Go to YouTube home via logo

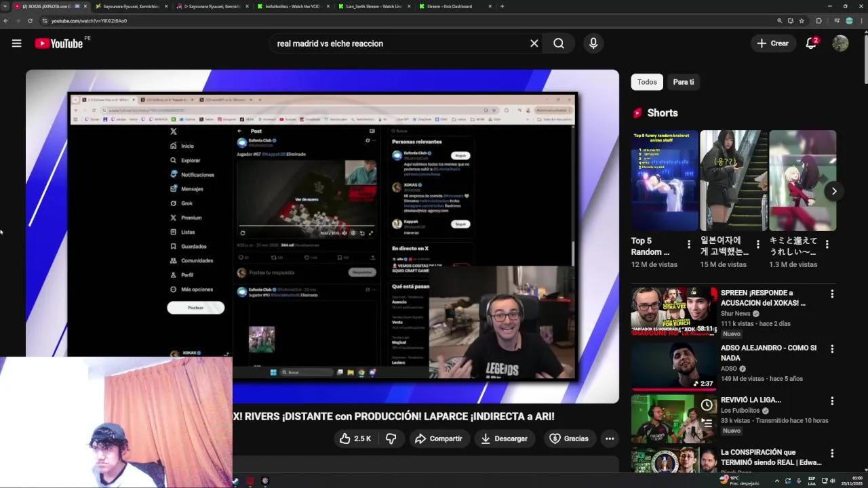click(x=58, y=43)
